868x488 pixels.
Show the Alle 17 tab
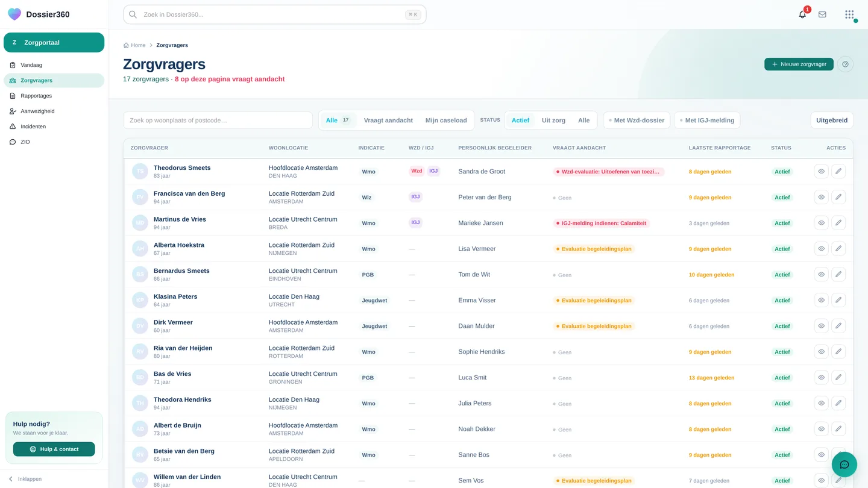click(x=338, y=120)
